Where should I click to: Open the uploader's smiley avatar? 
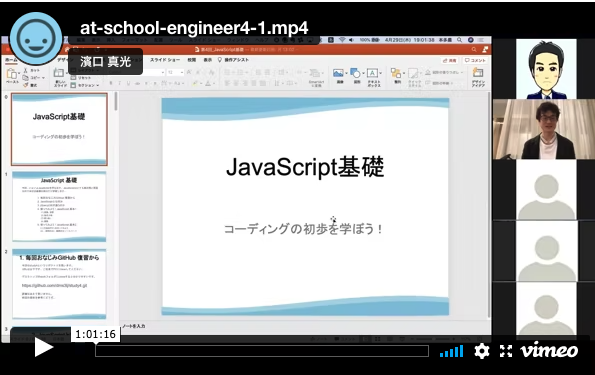[36, 39]
